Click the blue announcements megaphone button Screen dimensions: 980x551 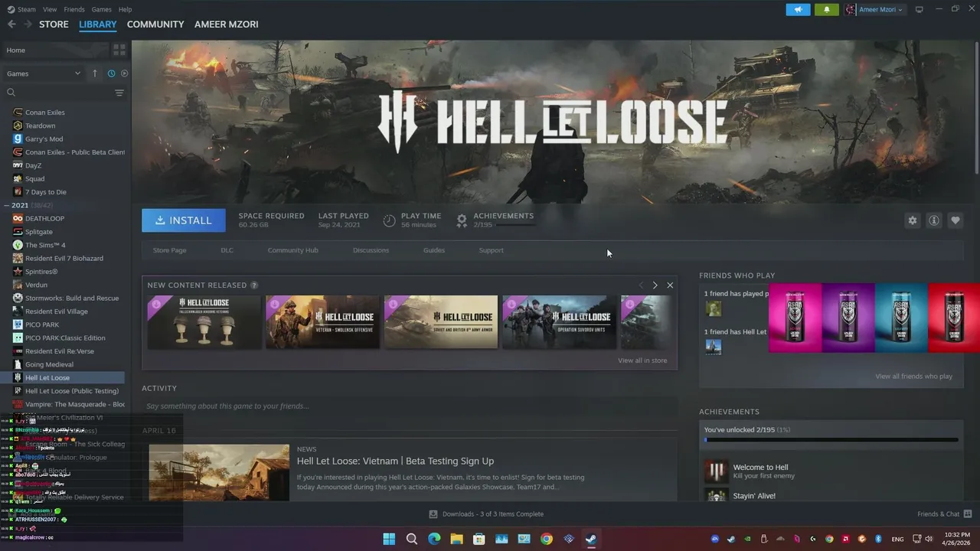click(x=798, y=9)
